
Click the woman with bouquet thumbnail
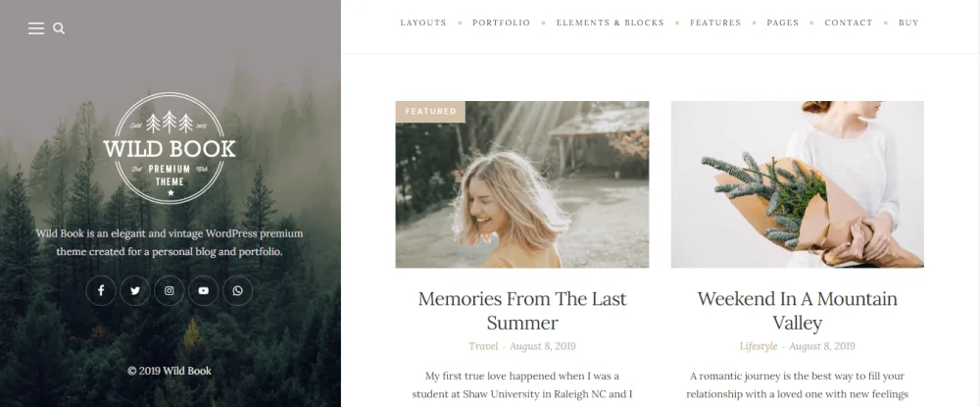point(797,184)
